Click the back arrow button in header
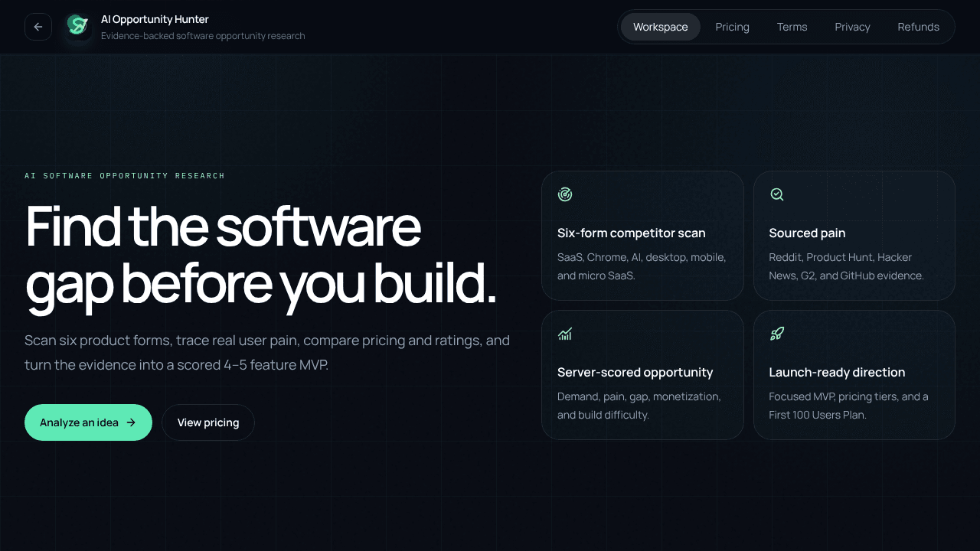Viewport: 980px width, 551px height. tap(38, 27)
